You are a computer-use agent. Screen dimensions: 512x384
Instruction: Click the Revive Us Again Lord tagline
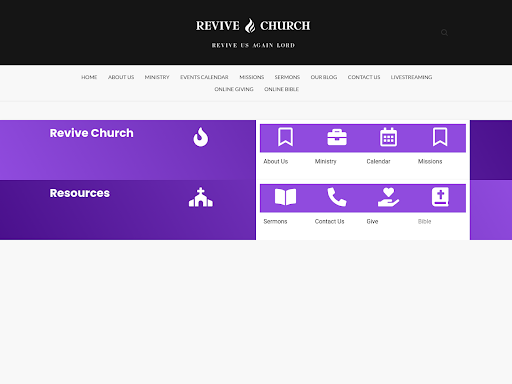coord(253,45)
